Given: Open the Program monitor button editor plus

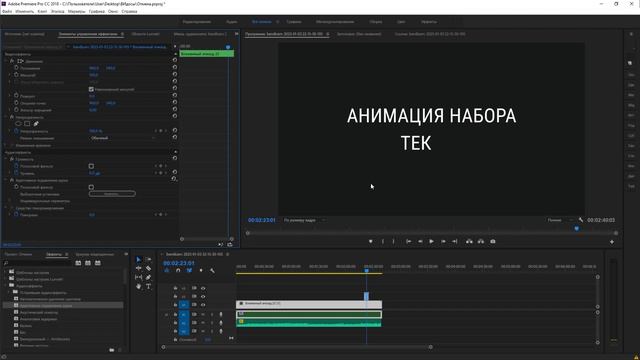Looking at the screenshot, I should click(x=612, y=242).
